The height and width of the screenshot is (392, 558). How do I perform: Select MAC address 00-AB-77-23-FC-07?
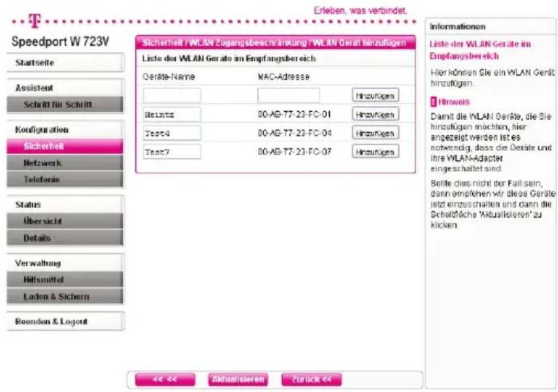tap(294, 152)
